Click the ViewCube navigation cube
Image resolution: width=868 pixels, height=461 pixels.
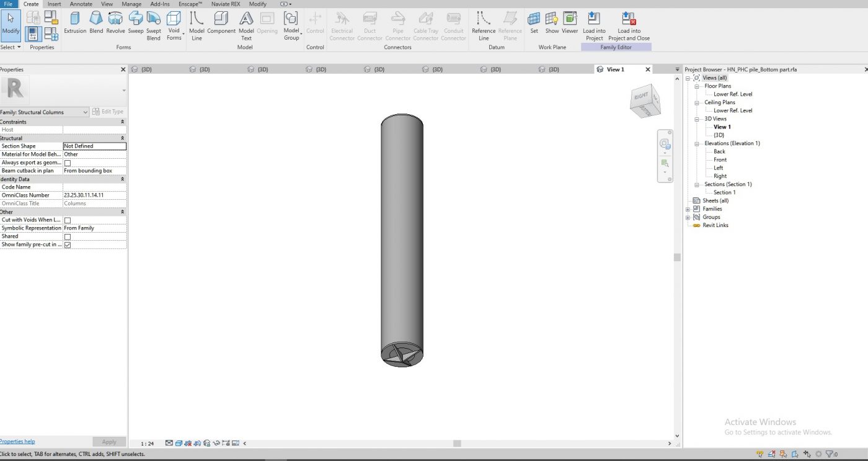(x=645, y=102)
